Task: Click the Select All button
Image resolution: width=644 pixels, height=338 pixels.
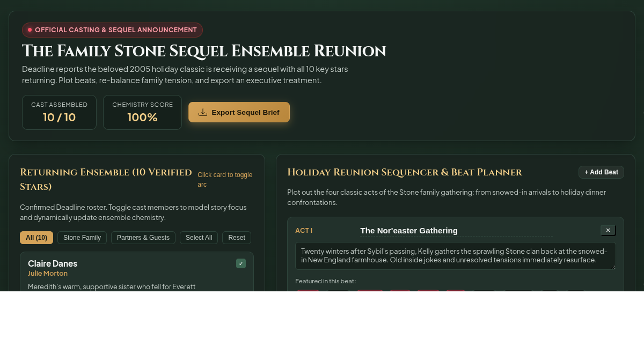Action: (x=199, y=238)
